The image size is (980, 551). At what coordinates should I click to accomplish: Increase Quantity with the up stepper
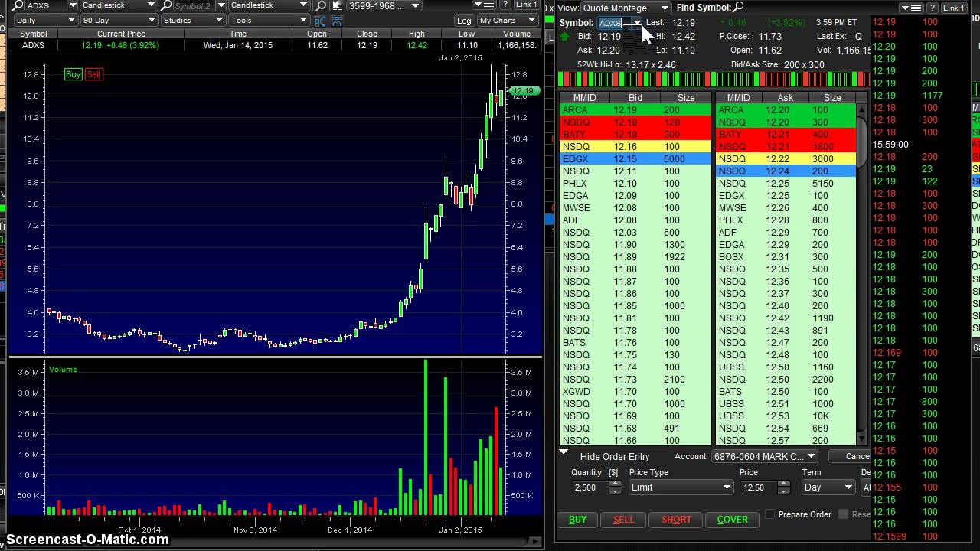coord(616,484)
